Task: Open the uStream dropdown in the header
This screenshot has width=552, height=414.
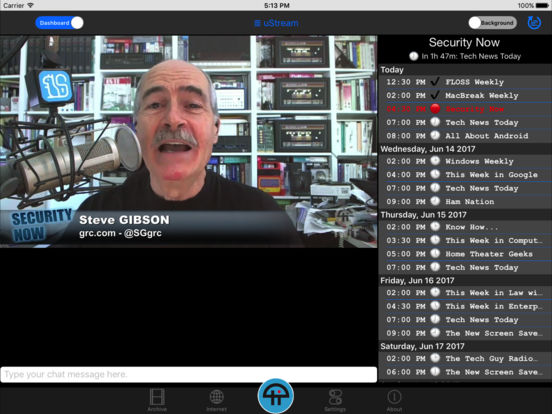Action: coord(276,23)
